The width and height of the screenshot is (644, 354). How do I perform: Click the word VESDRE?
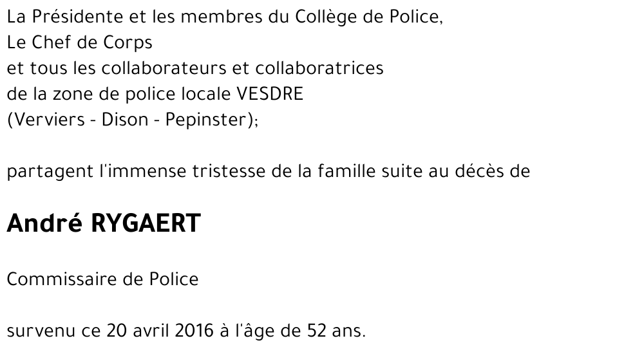pyautogui.click(x=270, y=94)
